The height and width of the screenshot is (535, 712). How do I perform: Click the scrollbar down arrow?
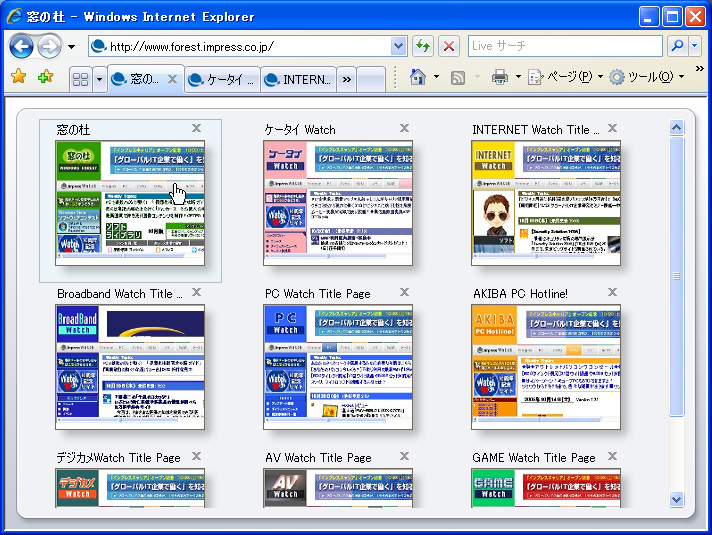677,500
